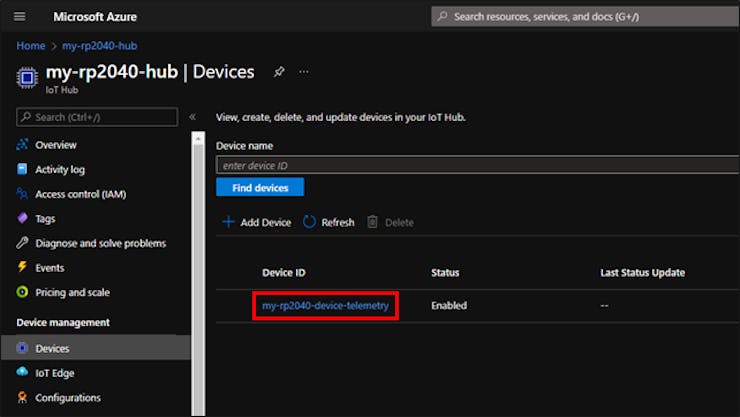Open Diagnose and solve problems
The image size is (740, 417).
tap(100, 243)
